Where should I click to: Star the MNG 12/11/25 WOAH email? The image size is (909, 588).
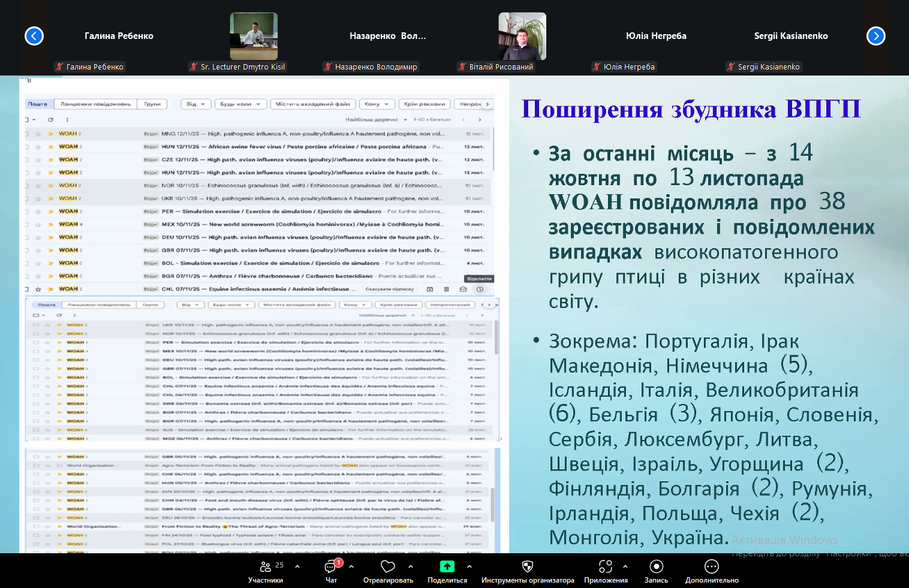click(x=38, y=134)
